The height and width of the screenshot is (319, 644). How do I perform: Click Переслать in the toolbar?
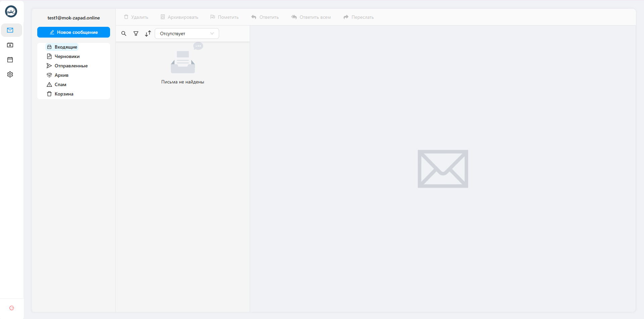pyautogui.click(x=358, y=17)
